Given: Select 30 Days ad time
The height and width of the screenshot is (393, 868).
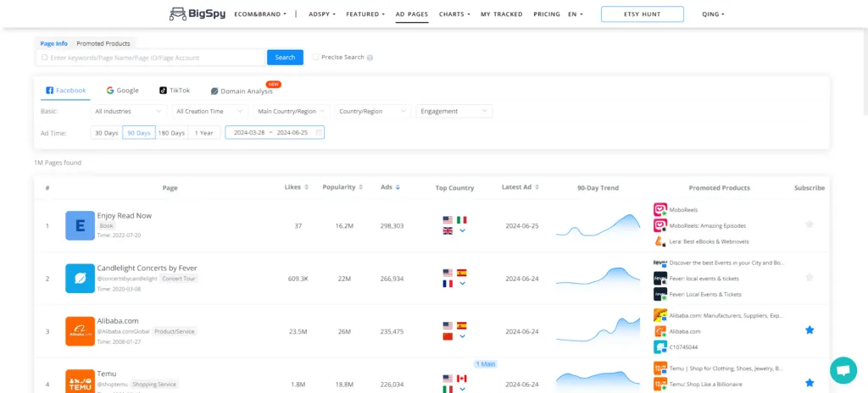Looking at the screenshot, I should click(x=106, y=133).
